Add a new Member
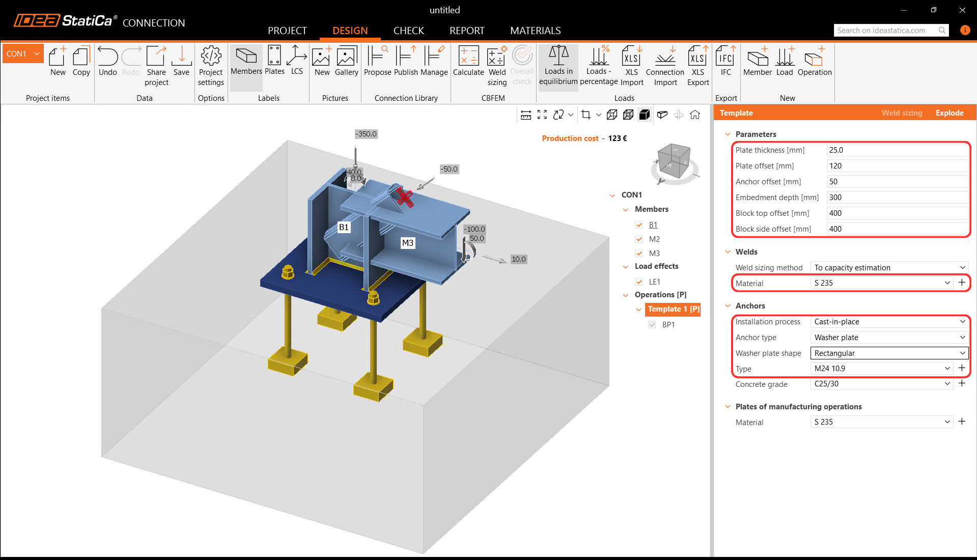 pos(758,62)
